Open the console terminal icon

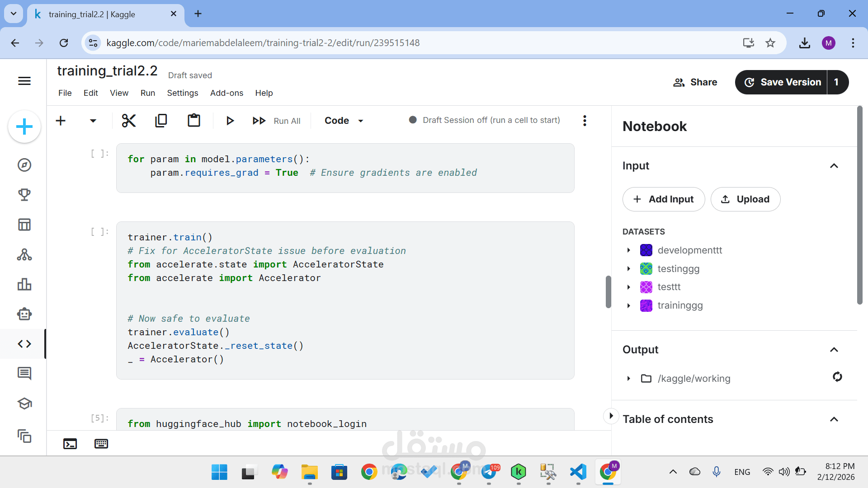pyautogui.click(x=70, y=444)
